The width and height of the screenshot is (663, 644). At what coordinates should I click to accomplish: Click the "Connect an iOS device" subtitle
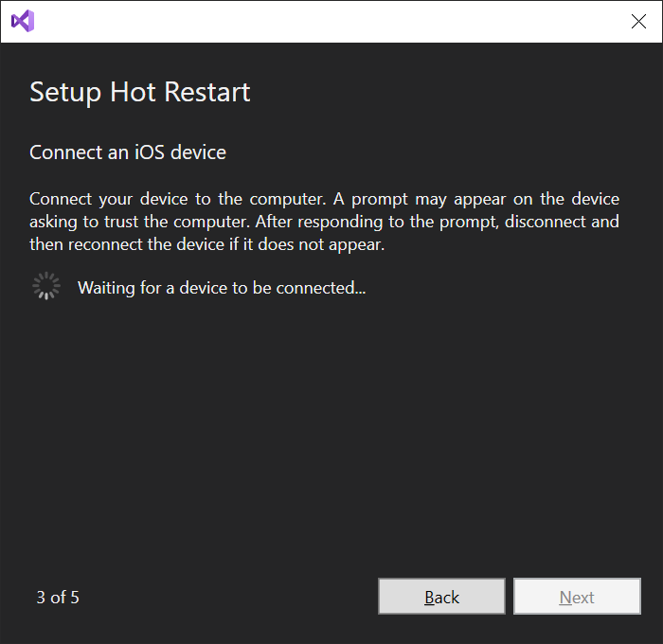128,152
